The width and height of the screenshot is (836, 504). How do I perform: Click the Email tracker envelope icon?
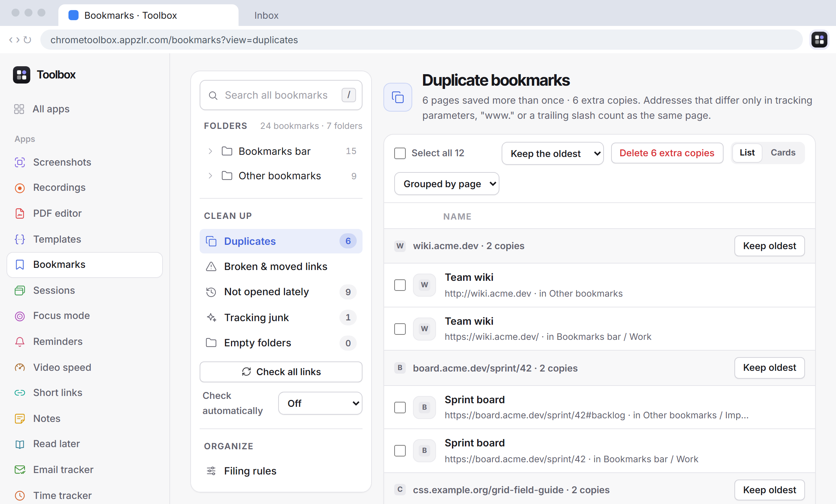coord(20,470)
